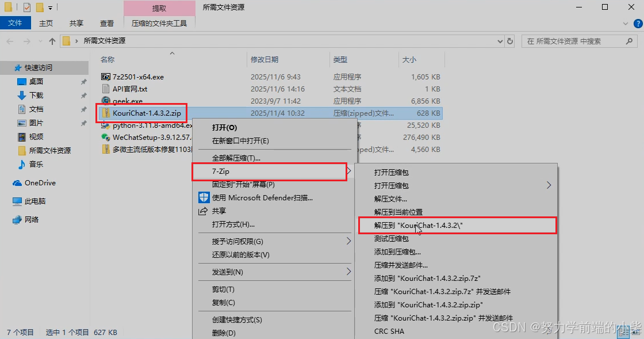Click the new folder icon in quick access toolbar

point(40,7)
